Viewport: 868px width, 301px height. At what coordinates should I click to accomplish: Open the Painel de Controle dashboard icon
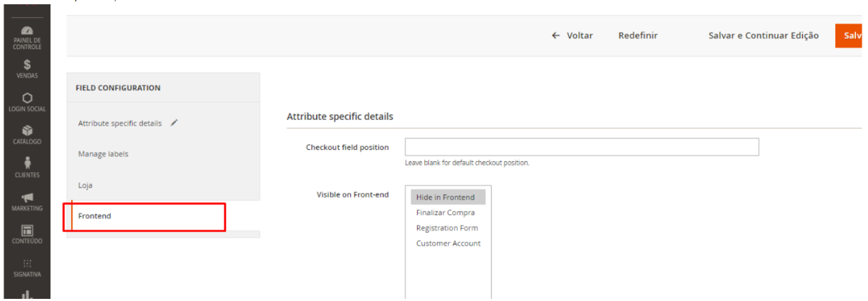click(27, 32)
